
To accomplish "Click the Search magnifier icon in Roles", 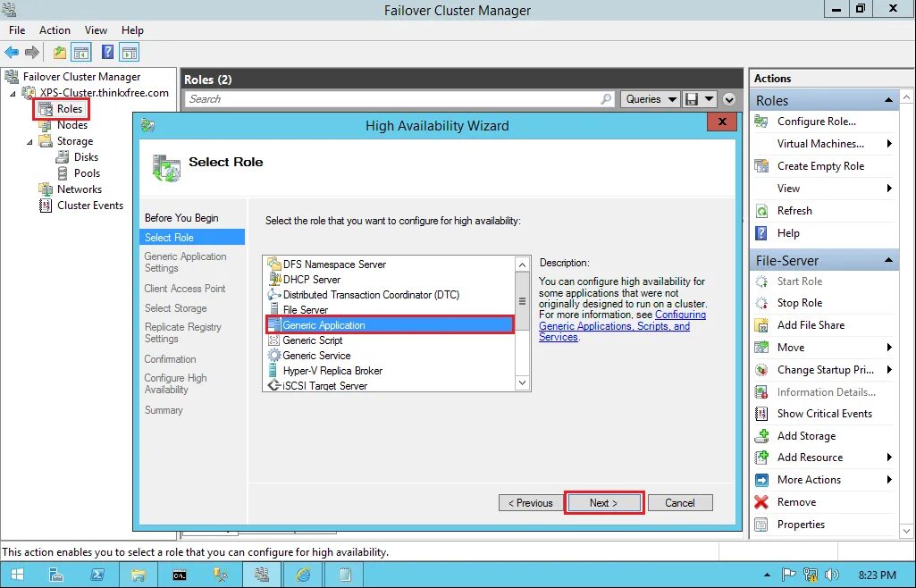I will (607, 99).
